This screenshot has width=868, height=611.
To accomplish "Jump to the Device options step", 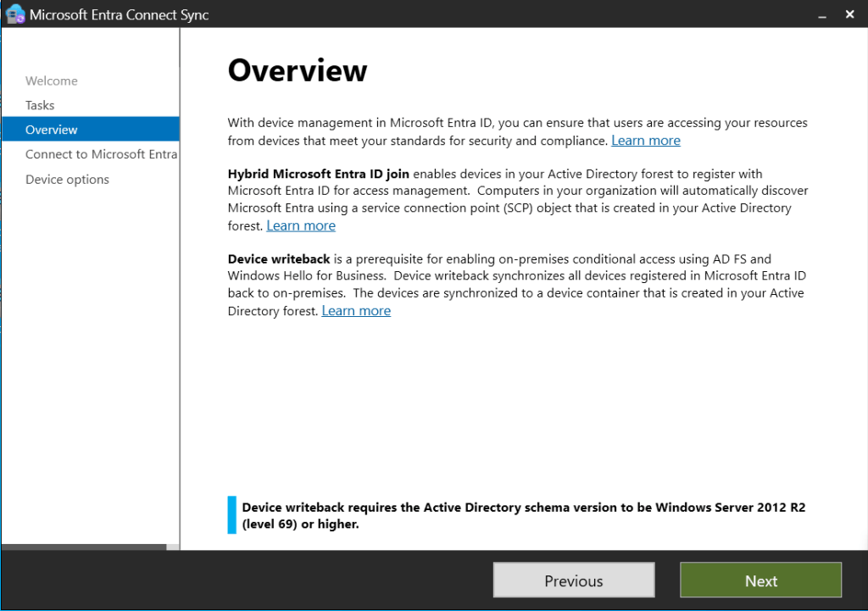I will 67,179.
